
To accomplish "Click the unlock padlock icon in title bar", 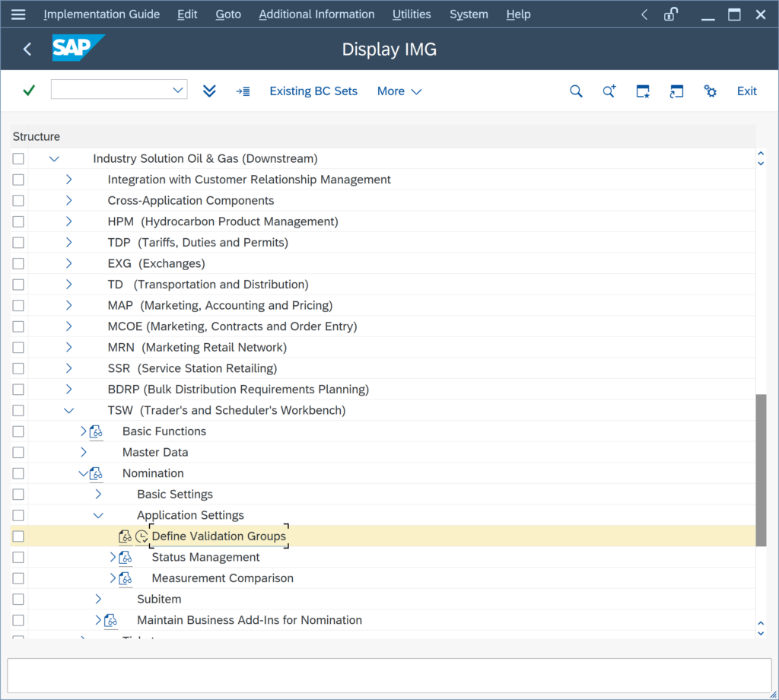I will pos(671,14).
